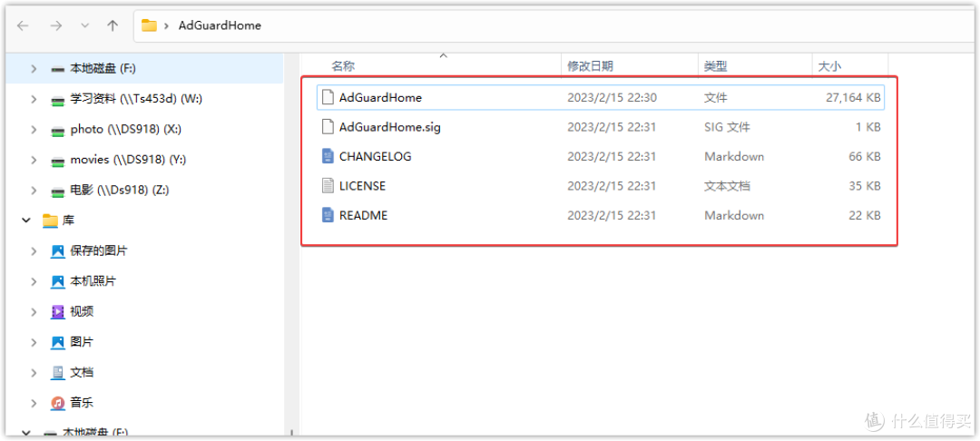Viewport: 980px width, 441px height.
Task: Click AdGuardHome in the address path
Action: pos(220,25)
